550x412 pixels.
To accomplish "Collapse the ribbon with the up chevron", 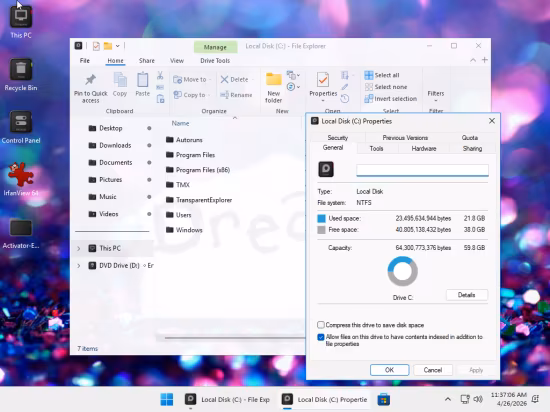I will (473, 60).
